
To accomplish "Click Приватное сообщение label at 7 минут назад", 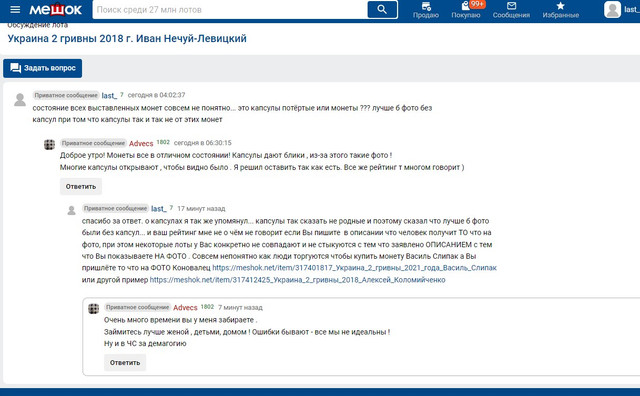I will (138, 307).
